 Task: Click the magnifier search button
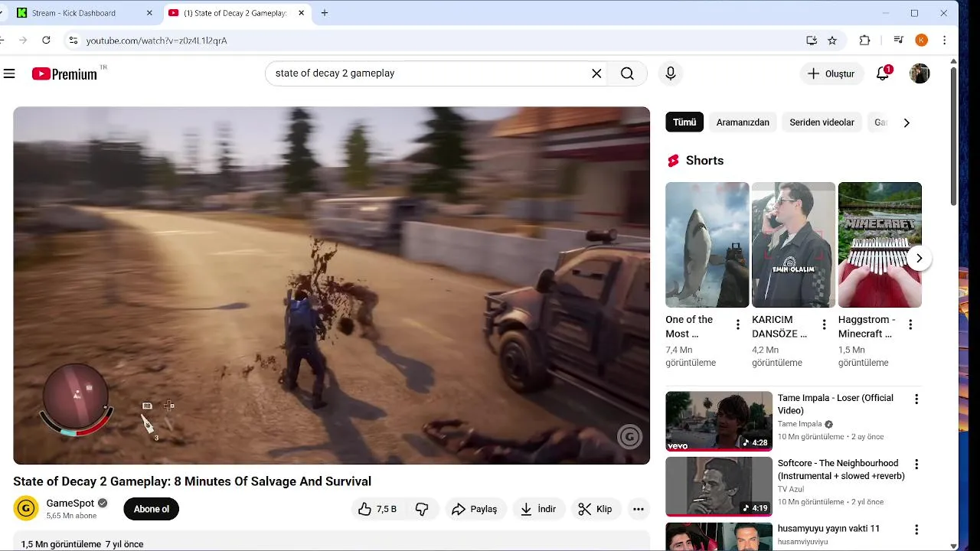(x=628, y=73)
